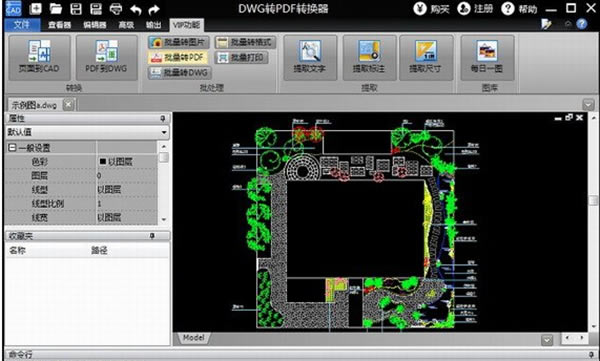This screenshot has width=600, height=361.
Task: Select 批量转DWG batch option
Action: pos(179,73)
